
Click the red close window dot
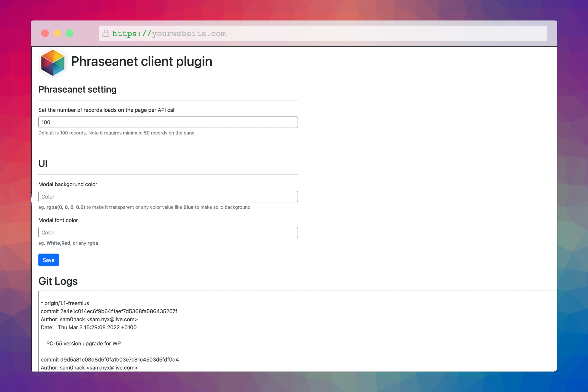[x=45, y=33]
